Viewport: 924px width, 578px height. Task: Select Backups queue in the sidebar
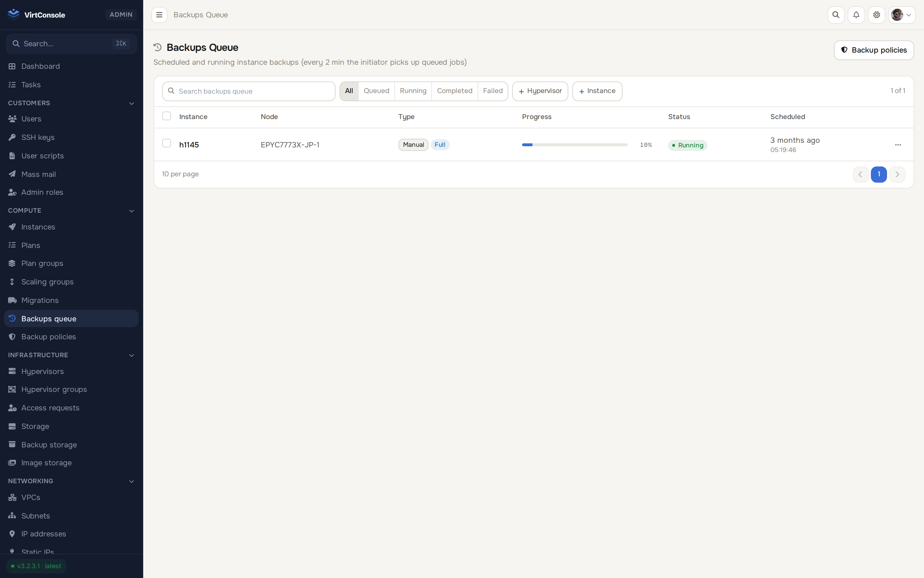[71, 318]
